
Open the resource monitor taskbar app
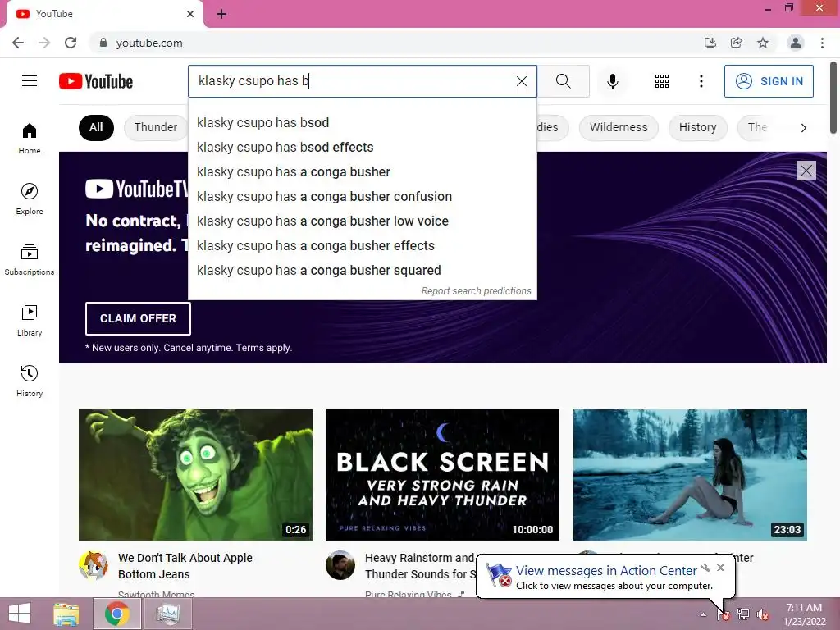pos(168,614)
